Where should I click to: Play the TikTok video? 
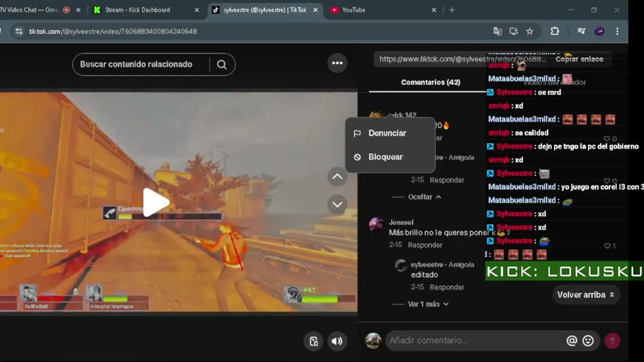coord(156,203)
